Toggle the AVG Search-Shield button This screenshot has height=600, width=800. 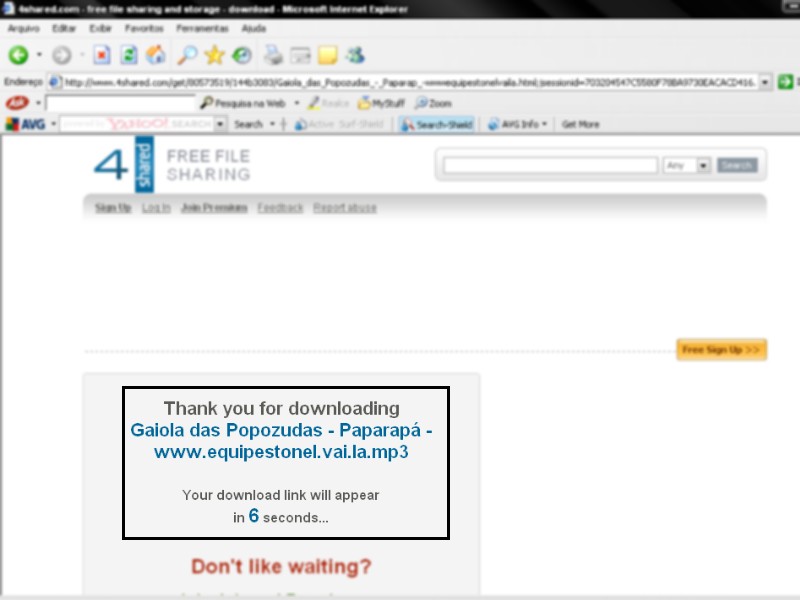pos(437,124)
